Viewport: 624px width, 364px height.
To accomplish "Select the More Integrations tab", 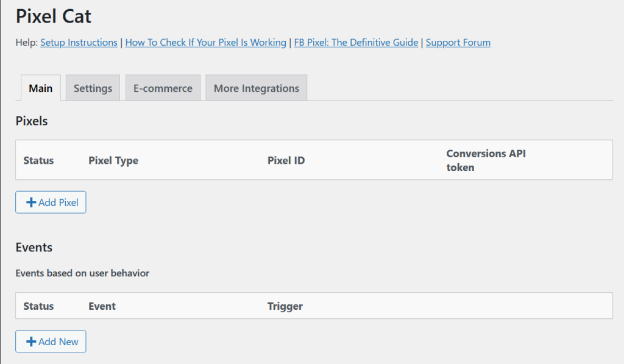I will pos(256,88).
